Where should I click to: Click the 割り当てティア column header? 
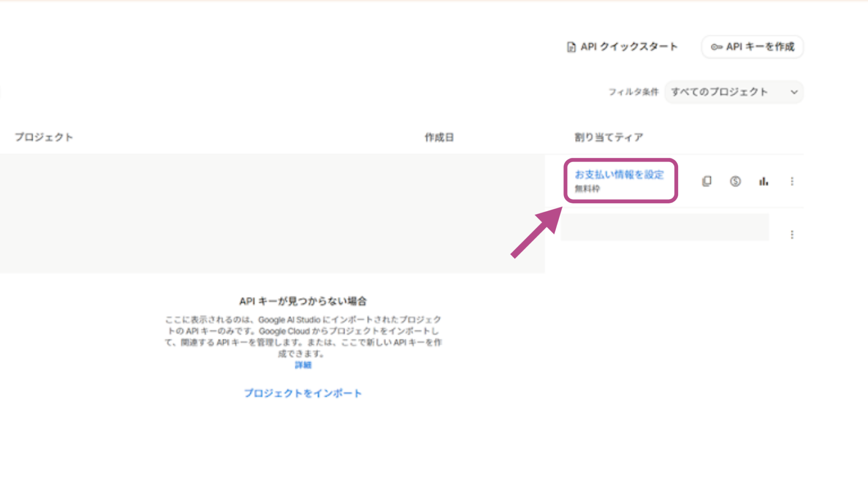coord(608,137)
